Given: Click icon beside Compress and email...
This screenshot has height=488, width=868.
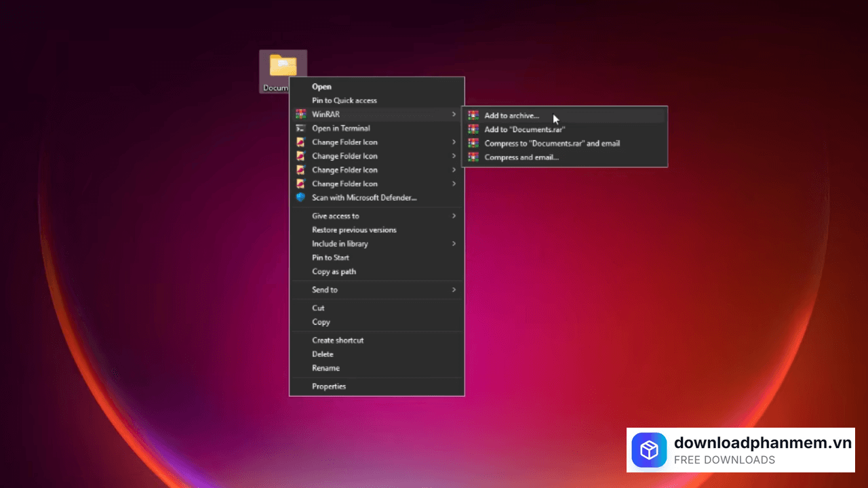Looking at the screenshot, I should (x=473, y=157).
